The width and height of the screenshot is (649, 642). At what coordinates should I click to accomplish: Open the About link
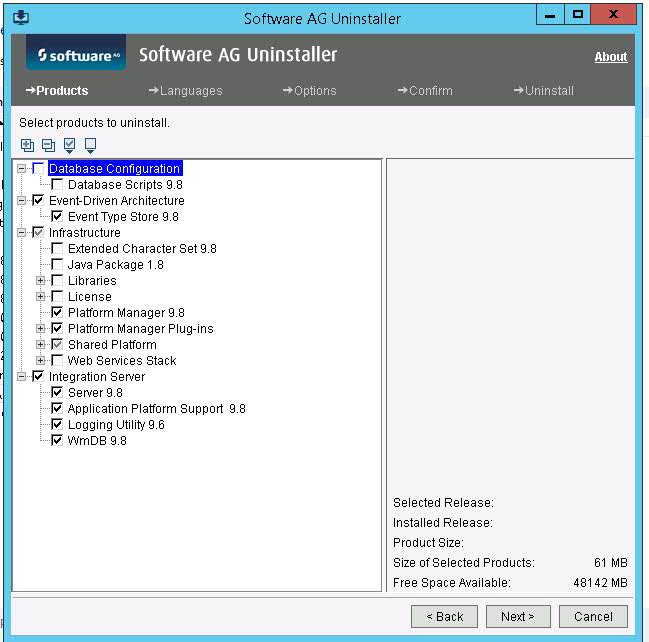coord(611,57)
